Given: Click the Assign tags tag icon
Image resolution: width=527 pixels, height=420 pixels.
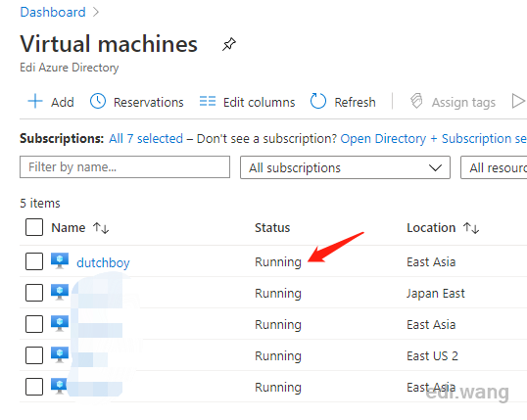Looking at the screenshot, I should 416,101.
